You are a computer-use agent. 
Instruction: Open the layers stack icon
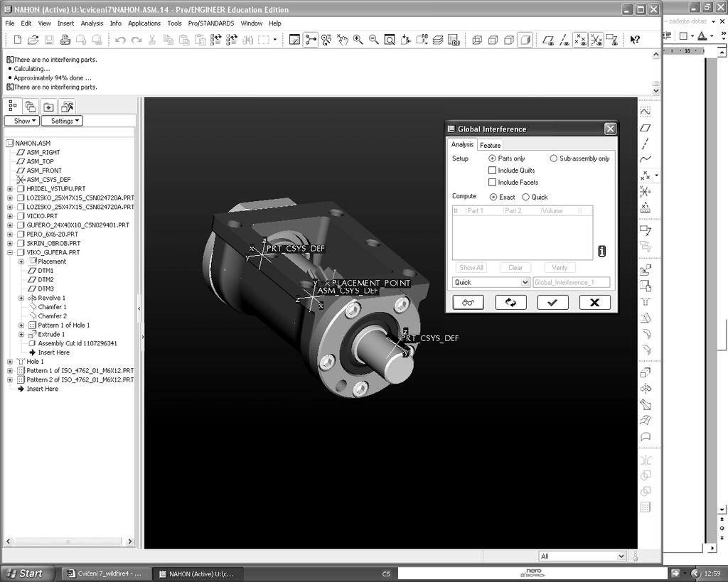click(x=438, y=40)
